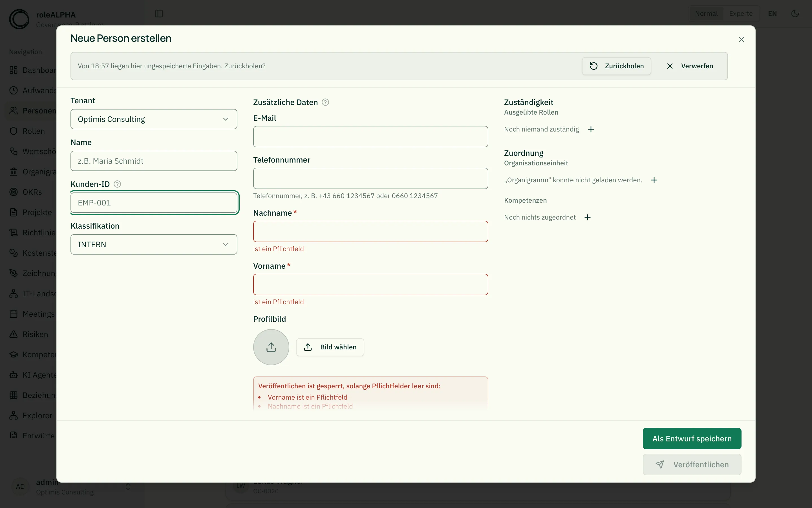This screenshot has width=812, height=508.
Task: Click Zurückholen to restore unsaved inputs
Action: coord(616,66)
